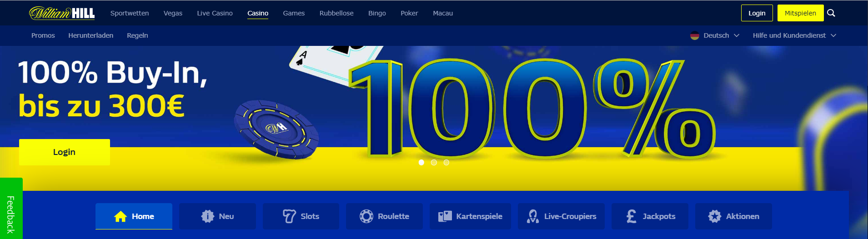Screen dimensions: 868x239
Task: Open the Herunterladen link
Action: pyautogui.click(x=91, y=35)
